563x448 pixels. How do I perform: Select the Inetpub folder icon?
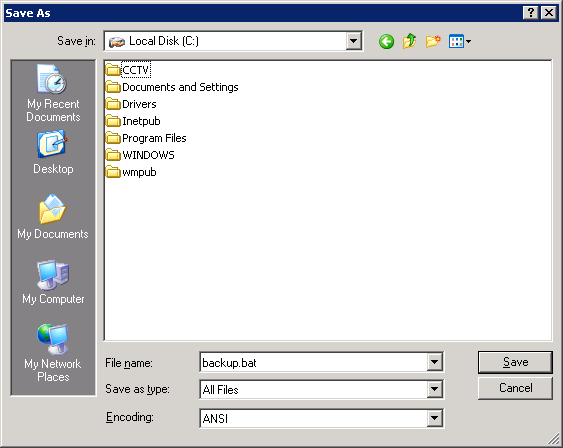(113, 121)
